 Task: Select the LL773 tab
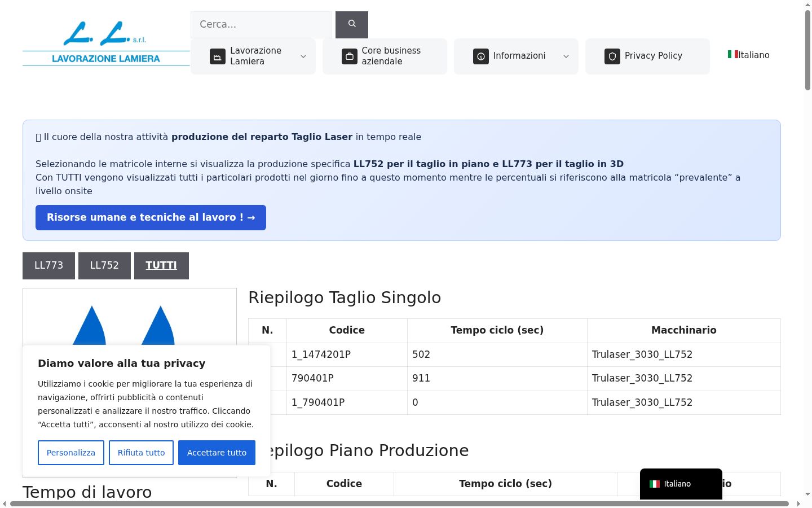click(48, 265)
